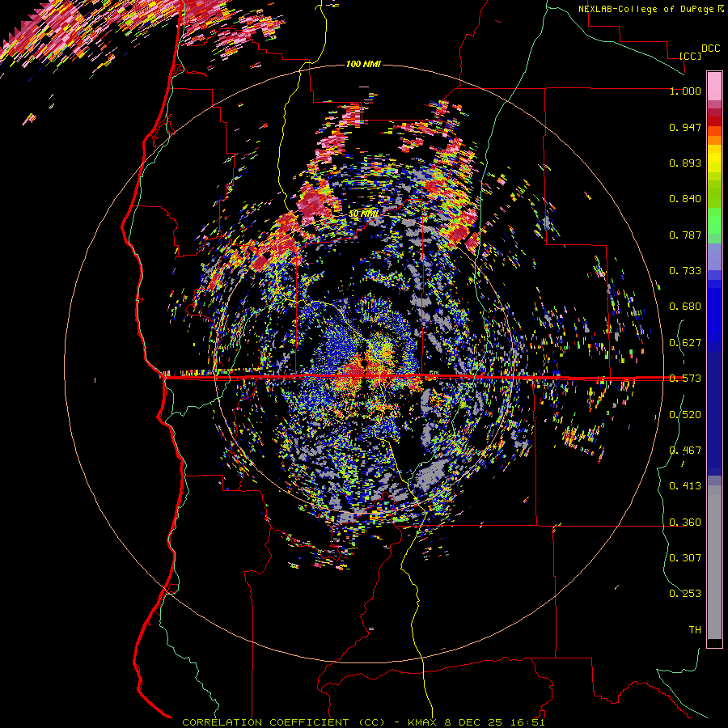Select the 0.360 scale value

tap(685, 523)
